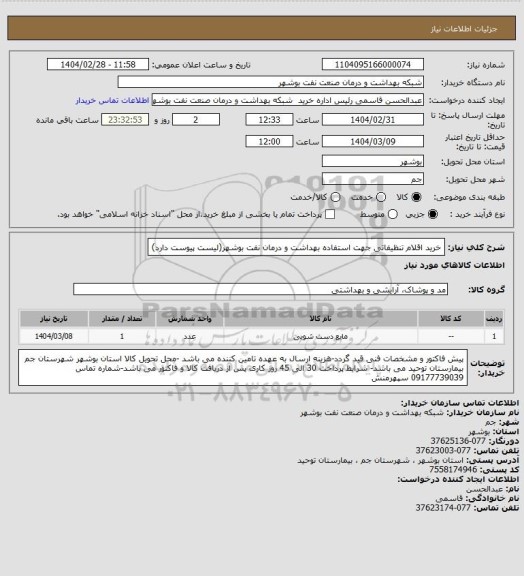Click the delivery city field جم
This screenshot has height=576, width=524.
click(373, 179)
